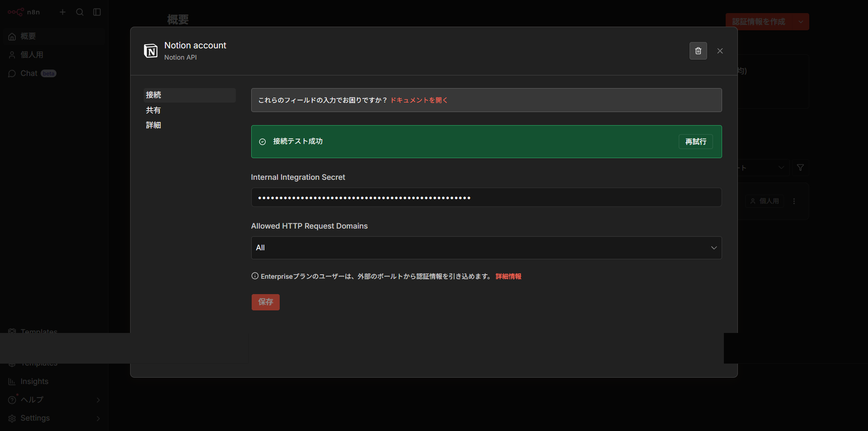Viewport: 868px width, 431px height.
Task: Open the filter funnel icon
Action: [x=800, y=168]
